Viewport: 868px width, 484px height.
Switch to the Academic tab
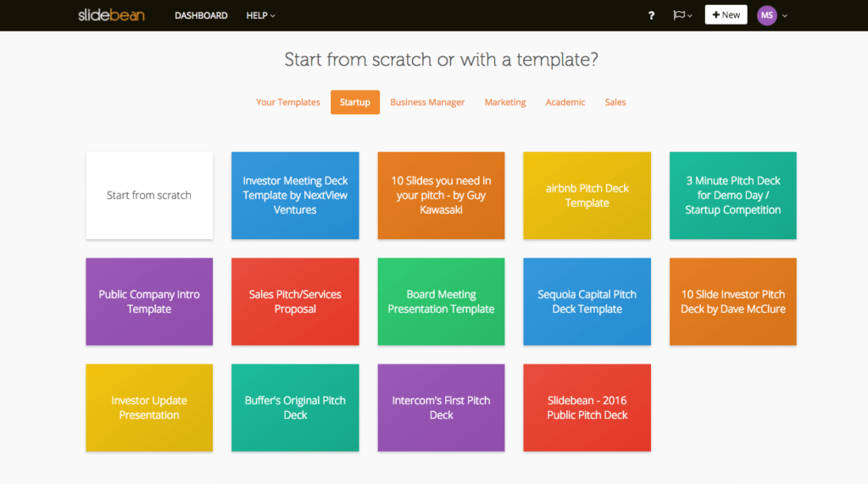565,102
